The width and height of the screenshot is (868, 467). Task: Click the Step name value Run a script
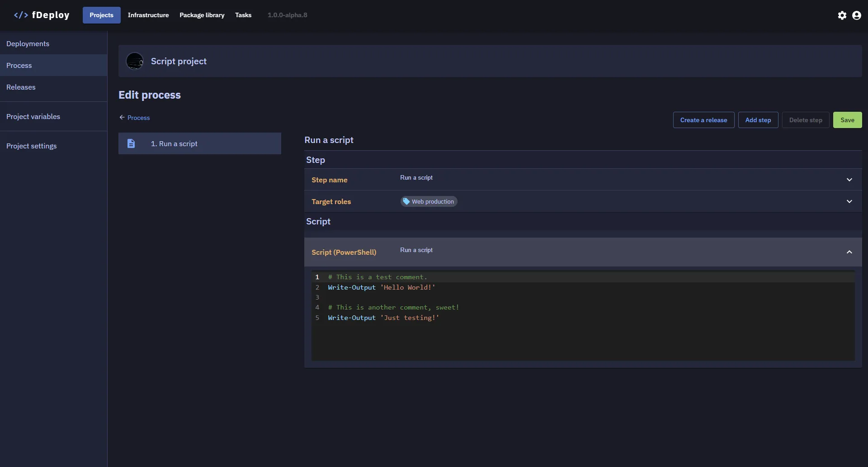(x=416, y=177)
